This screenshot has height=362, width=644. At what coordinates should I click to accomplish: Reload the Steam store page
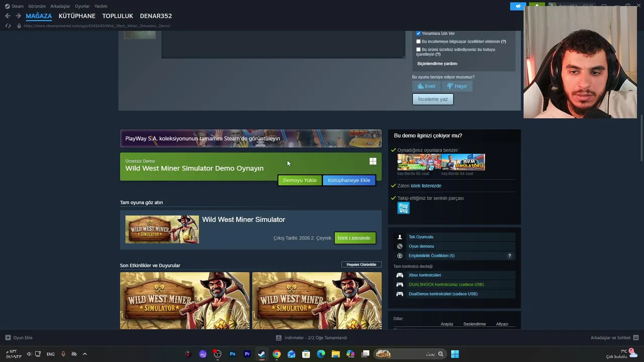(8, 26)
